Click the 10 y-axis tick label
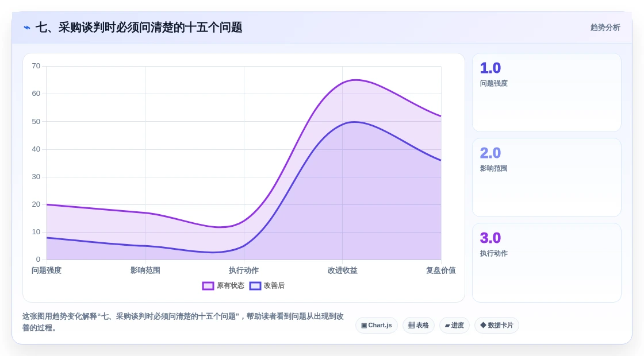 (36, 232)
